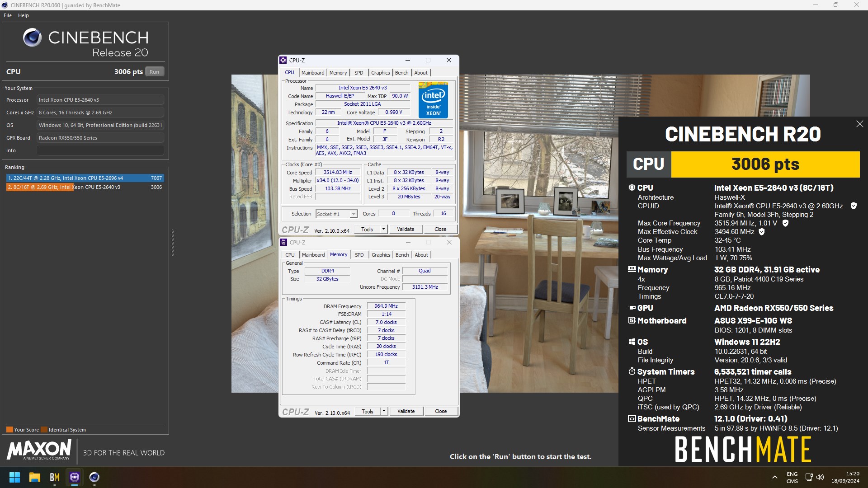This screenshot has height=488, width=868.
Task: Click Close button in upper CPU-Z window
Action: tap(440, 229)
